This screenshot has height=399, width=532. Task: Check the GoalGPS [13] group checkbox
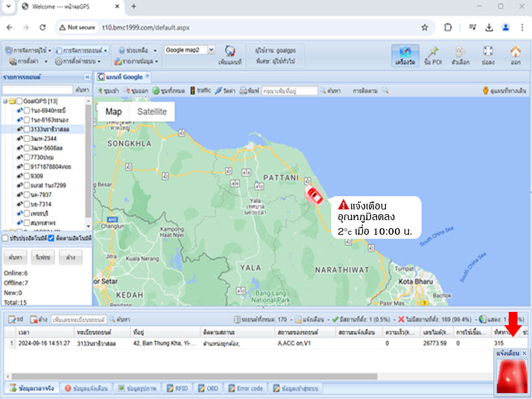pyautogui.click(x=20, y=101)
